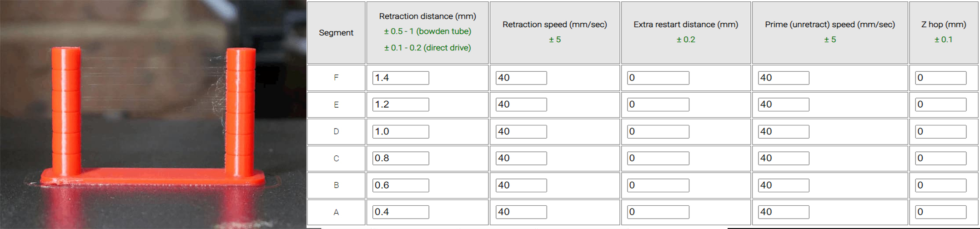
Task: Edit extra restart distance in row D
Action: (x=658, y=131)
